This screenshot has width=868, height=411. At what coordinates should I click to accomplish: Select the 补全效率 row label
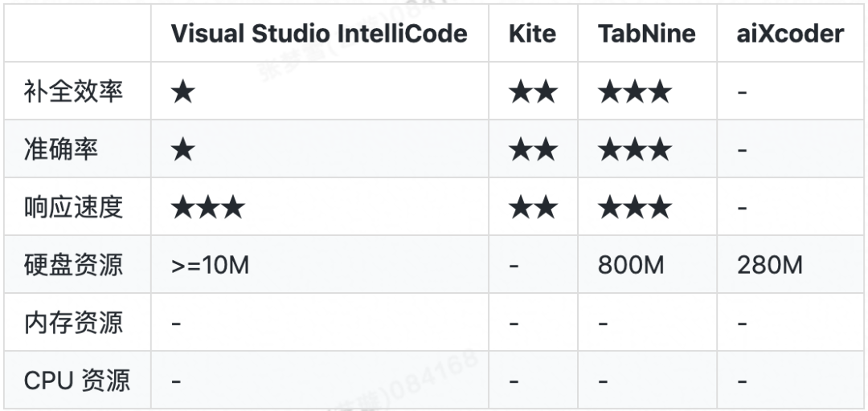point(73,92)
